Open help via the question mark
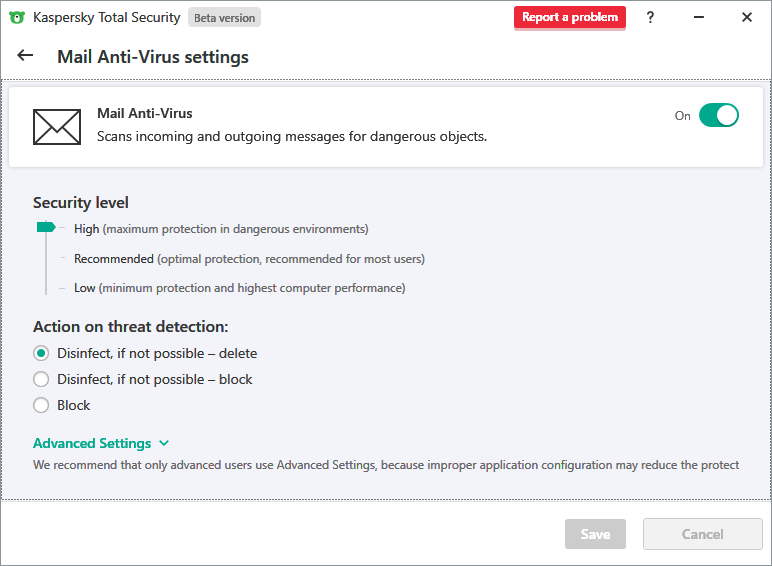Image resolution: width=772 pixels, height=566 pixels. pos(650,17)
